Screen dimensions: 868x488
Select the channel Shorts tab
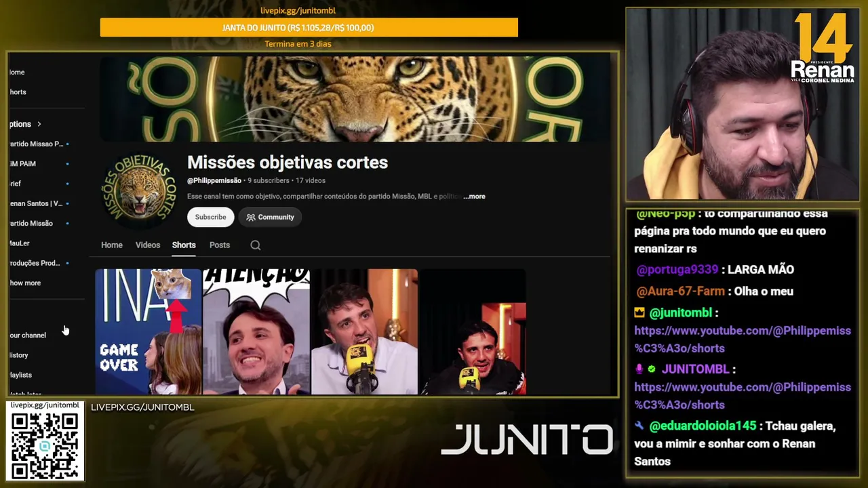click(x=184, y=245)
